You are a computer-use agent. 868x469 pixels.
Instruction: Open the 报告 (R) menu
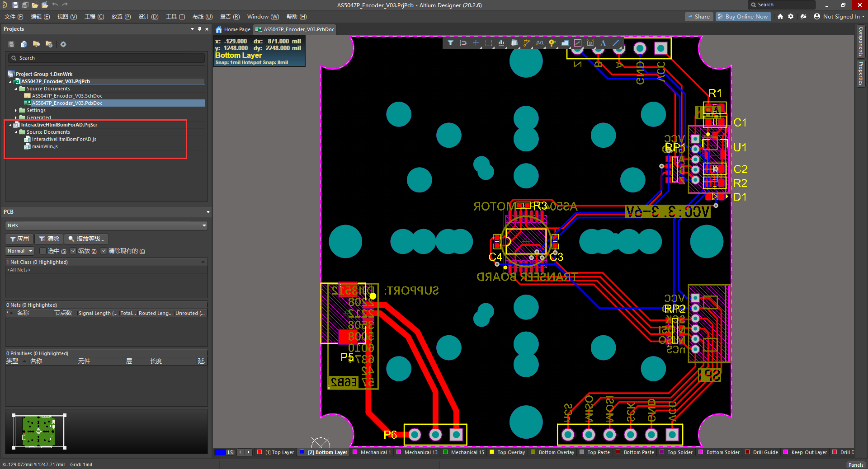230,17
